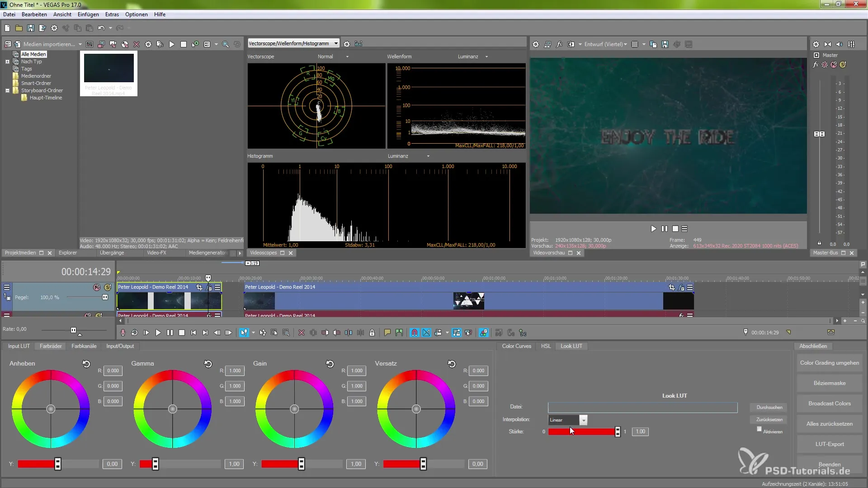Toggle Master bus solo icon
The width and height of the screenshot is (868, 488).
(x=843, y=65)
